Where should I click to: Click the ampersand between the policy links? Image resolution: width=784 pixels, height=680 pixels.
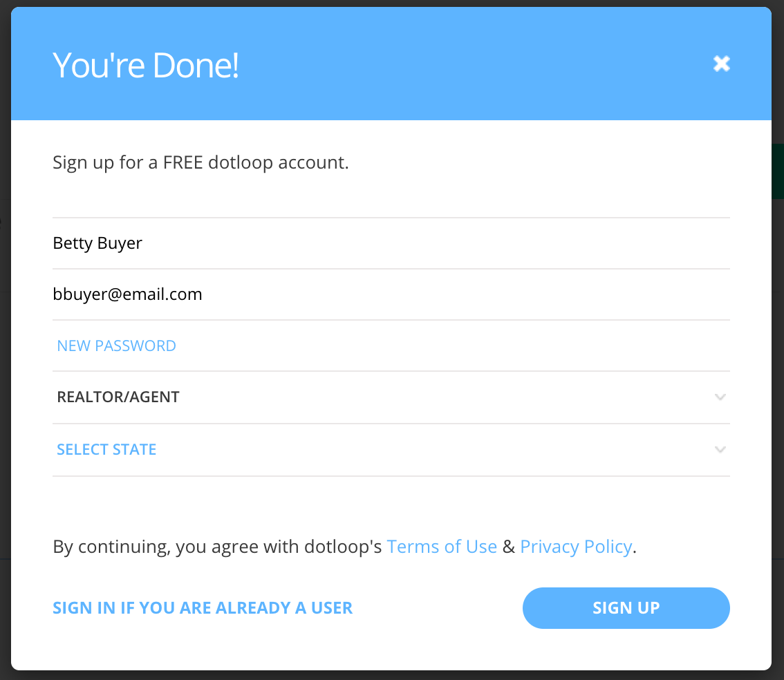coord(509,547)
